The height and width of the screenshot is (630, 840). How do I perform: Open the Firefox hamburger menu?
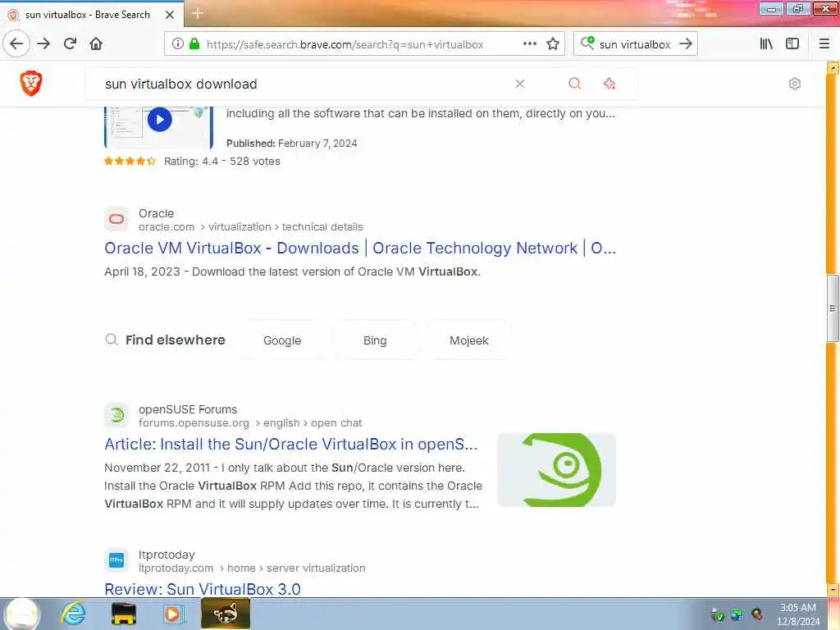824,44
